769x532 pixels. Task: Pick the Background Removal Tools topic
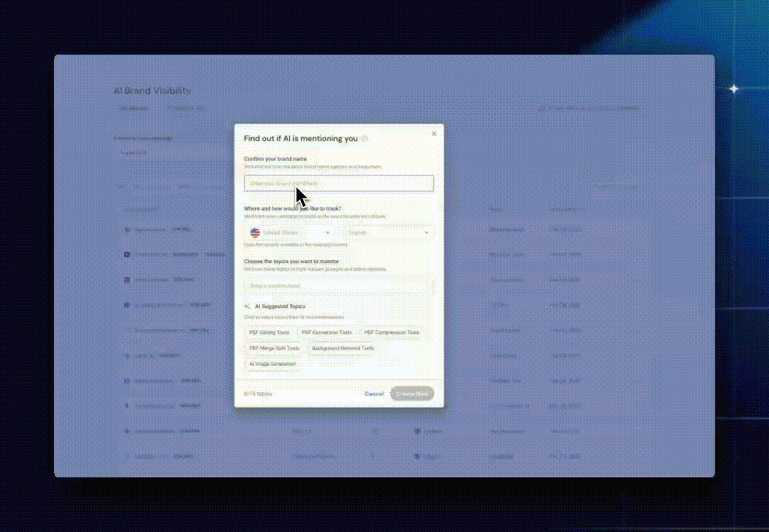pos(342,348)
